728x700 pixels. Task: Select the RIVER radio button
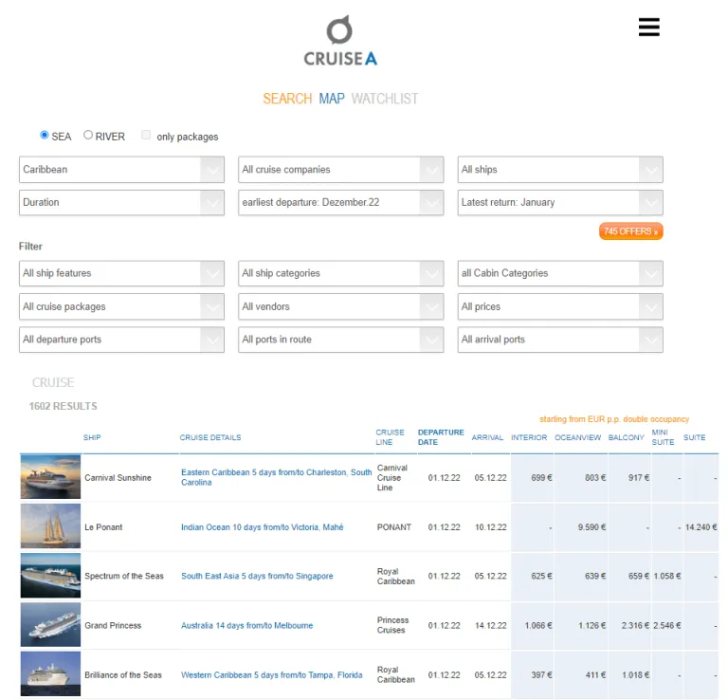88,136
